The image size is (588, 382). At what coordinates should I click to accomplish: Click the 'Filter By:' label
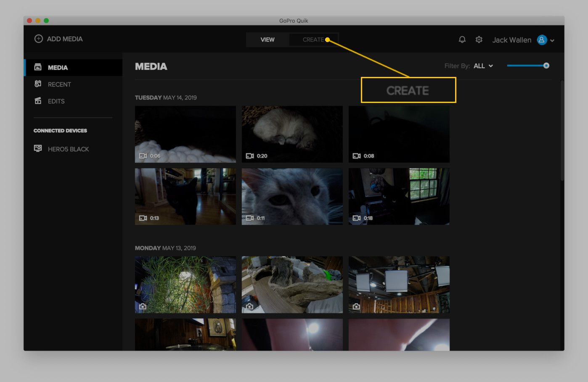pos(457,66)
